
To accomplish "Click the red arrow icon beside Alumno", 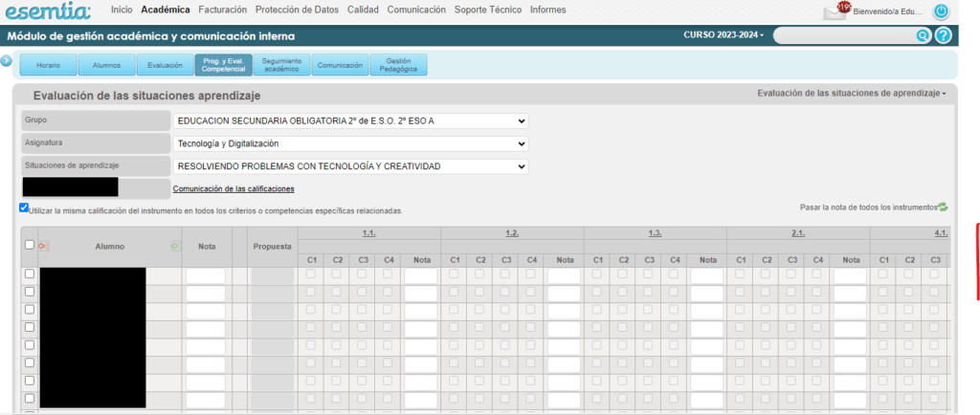I will (43, 246).
